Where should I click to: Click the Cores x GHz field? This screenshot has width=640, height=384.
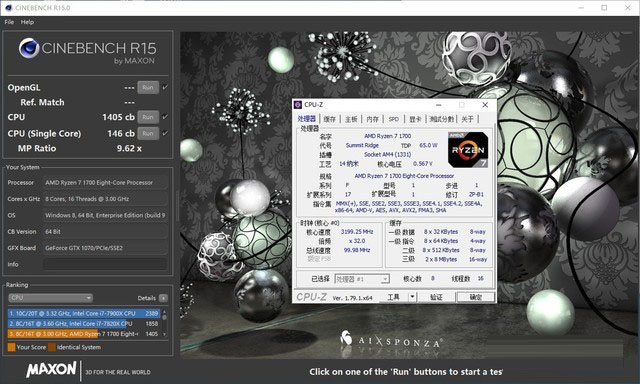click(x=105, y=199)
